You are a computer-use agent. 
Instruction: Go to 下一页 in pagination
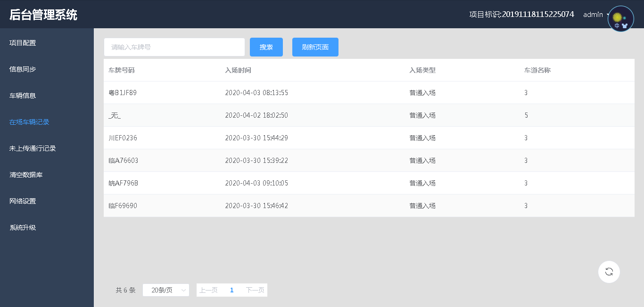pyautogui.click(x=255, y=290)
